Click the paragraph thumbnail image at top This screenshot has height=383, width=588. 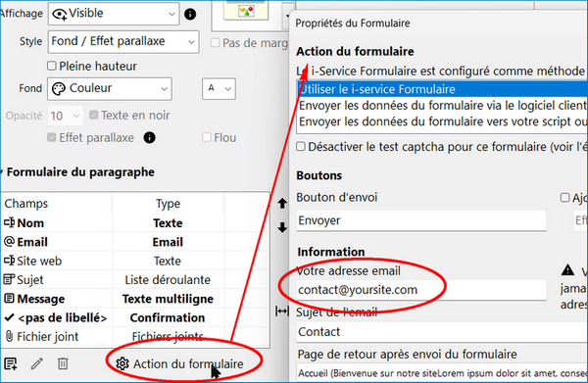point(246,10)
